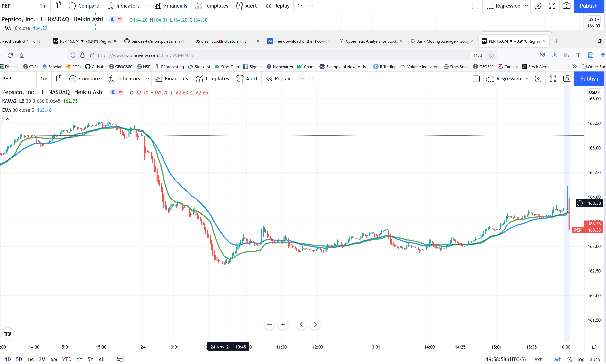
Task: Open Pocket save icon in browser
Action: (543, 55)
